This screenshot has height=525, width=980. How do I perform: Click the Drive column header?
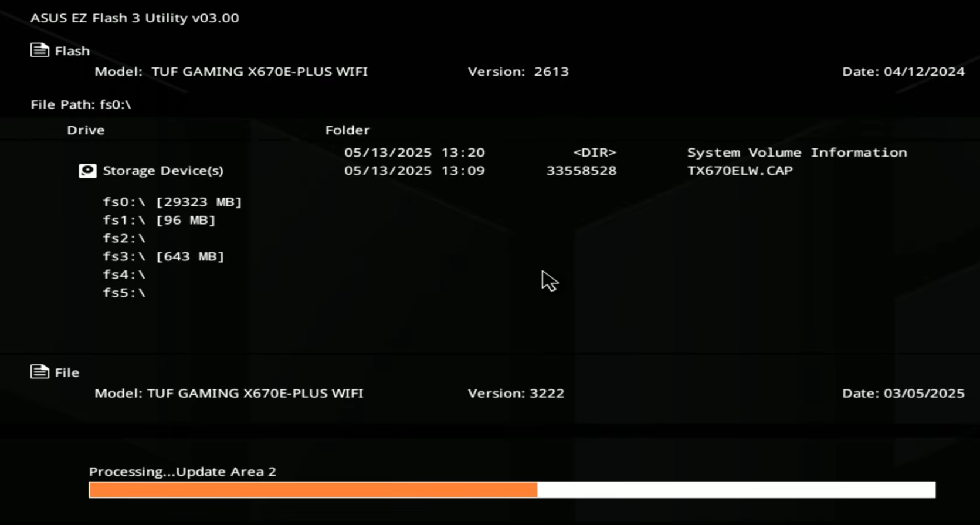pyautogui.click(x=86, y=130)
